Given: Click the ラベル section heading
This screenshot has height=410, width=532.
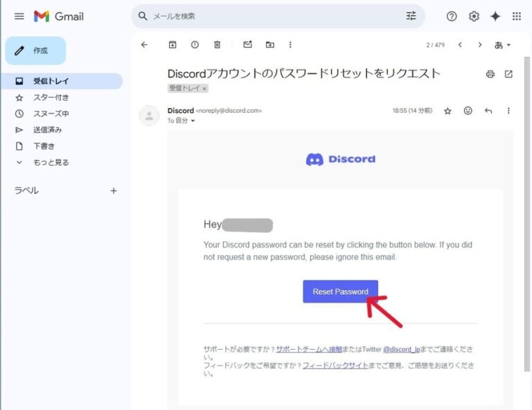Looking at the screenshot, I should tap(26, 190).
